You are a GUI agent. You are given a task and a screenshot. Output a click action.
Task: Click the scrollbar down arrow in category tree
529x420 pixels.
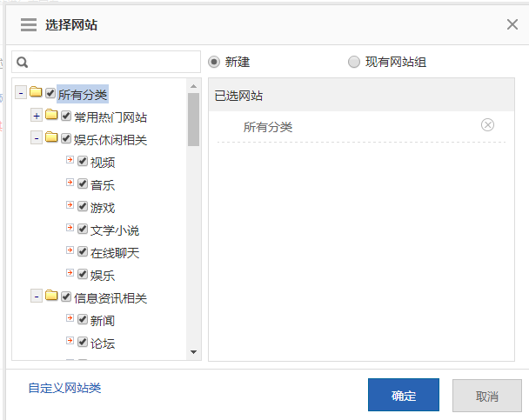click(x=194, y=352)
